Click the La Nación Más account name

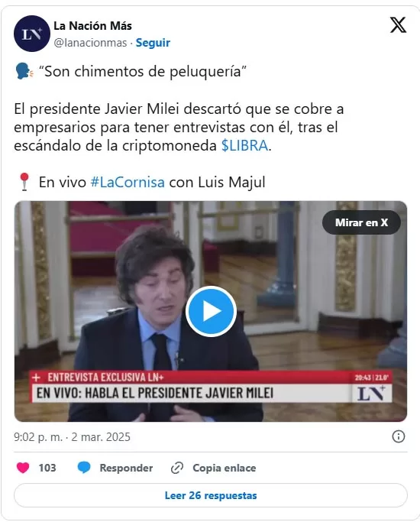click(92, 26)
